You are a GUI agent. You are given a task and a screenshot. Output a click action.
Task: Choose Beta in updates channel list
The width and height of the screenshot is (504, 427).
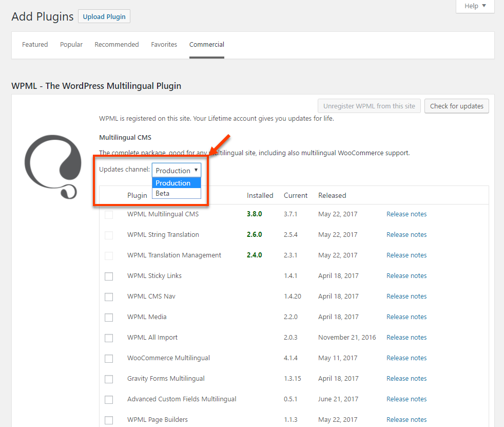(177, 193)
